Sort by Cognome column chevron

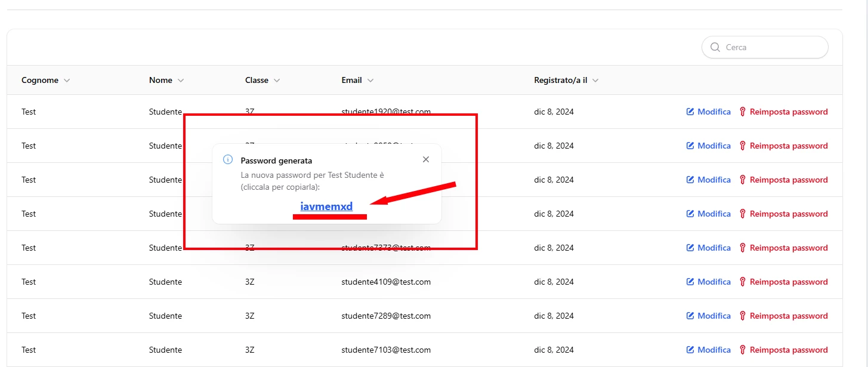coord(67,81)
